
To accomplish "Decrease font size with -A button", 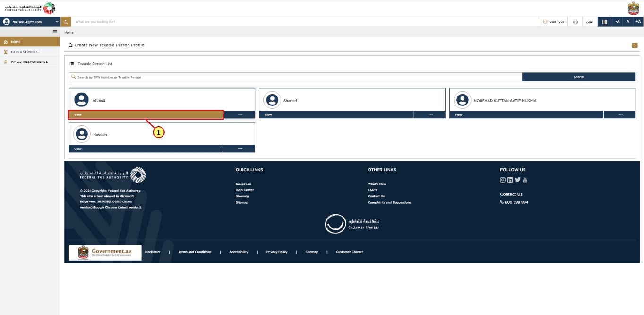I will (618, 22).
